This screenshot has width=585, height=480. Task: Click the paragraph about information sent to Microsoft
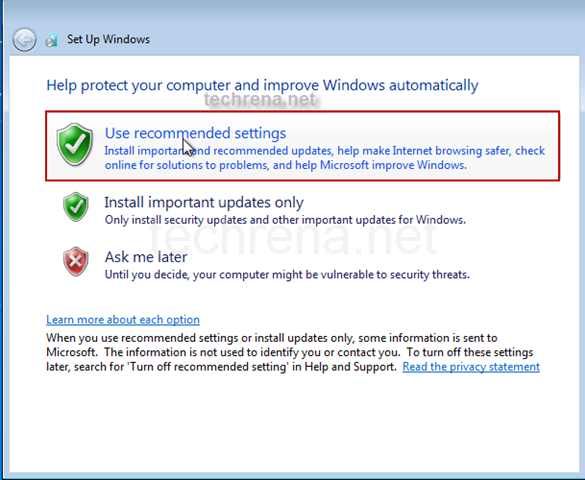click(290, 352)
